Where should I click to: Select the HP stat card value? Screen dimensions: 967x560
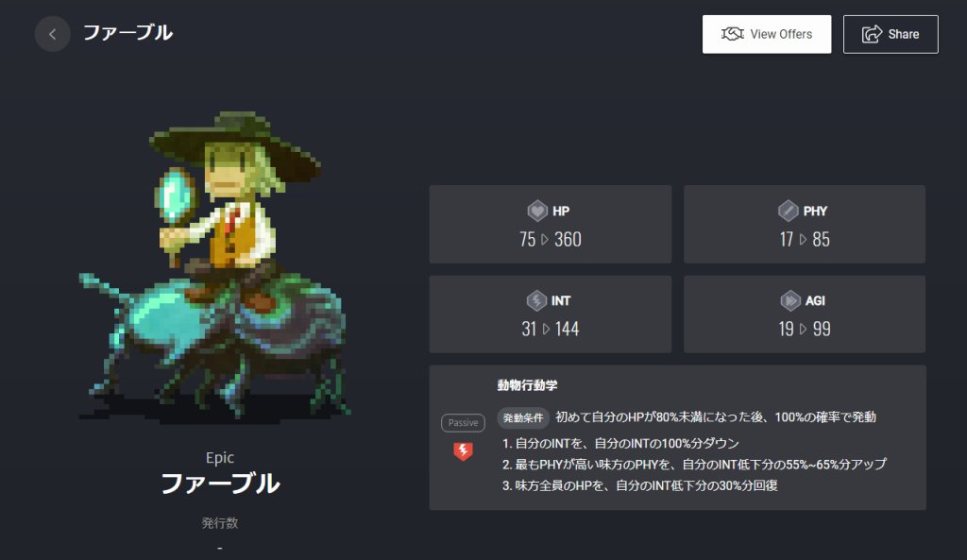(551, 239)
